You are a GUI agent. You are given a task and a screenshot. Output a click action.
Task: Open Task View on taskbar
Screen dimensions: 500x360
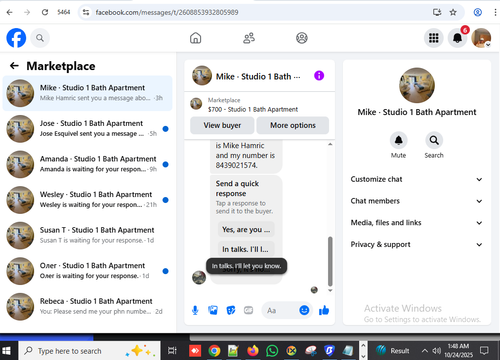(172, 351)
